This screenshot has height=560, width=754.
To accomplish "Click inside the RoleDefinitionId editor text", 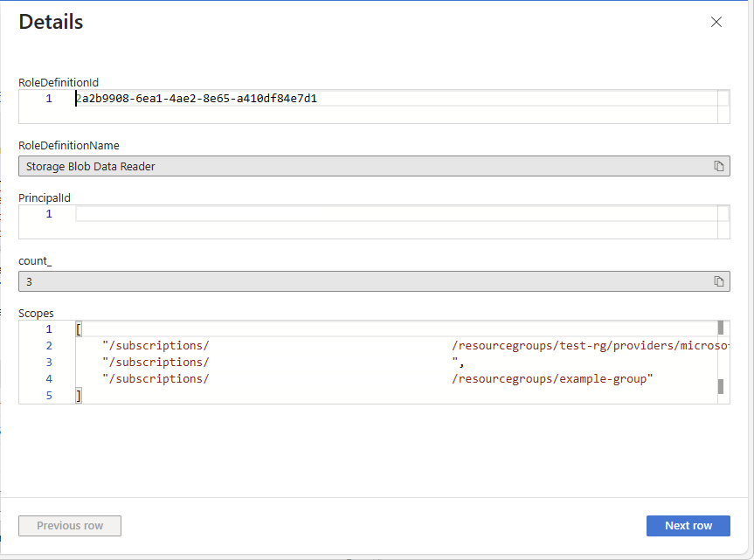I will tap(197, 99).
